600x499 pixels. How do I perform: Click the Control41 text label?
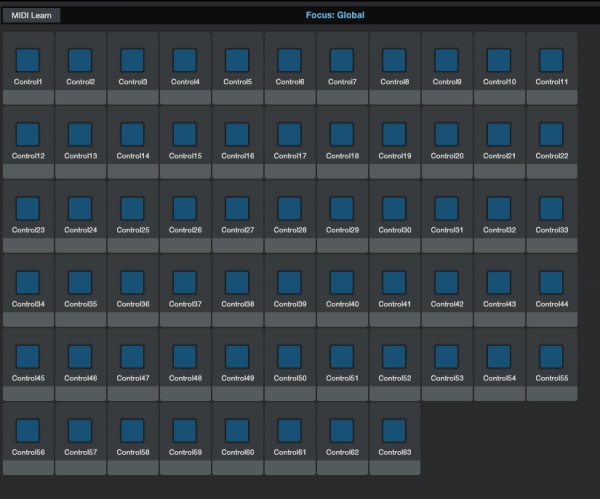click(x=395, y=304)
